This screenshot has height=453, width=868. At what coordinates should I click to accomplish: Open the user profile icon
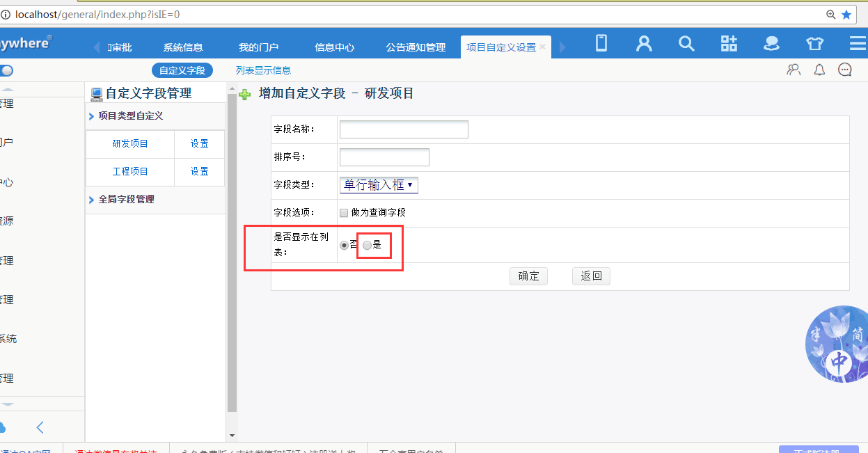(x=644, y=44)
